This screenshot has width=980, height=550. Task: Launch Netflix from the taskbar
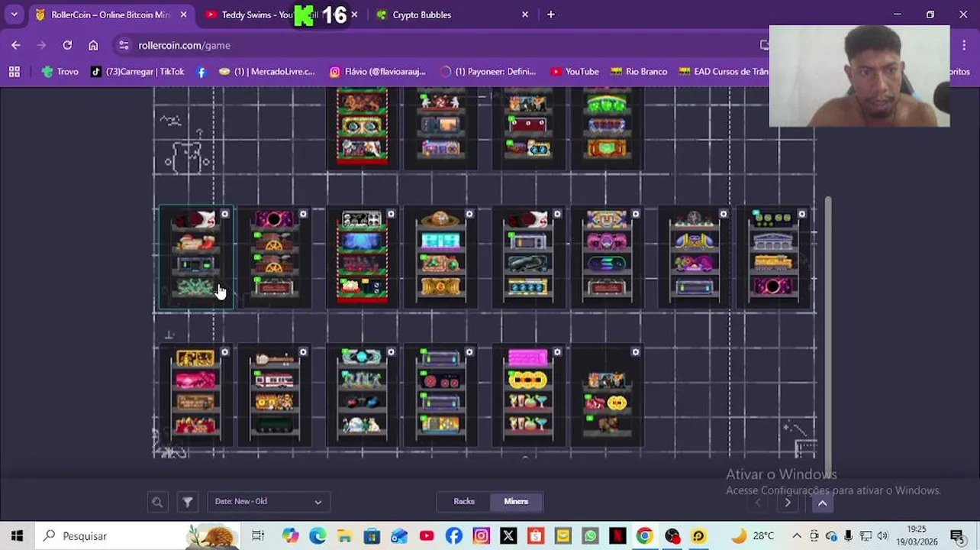(x=617, y=536)
